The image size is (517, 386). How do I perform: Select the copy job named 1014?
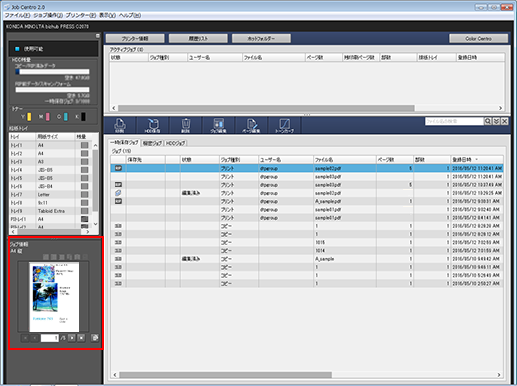[x=307, y=251]
